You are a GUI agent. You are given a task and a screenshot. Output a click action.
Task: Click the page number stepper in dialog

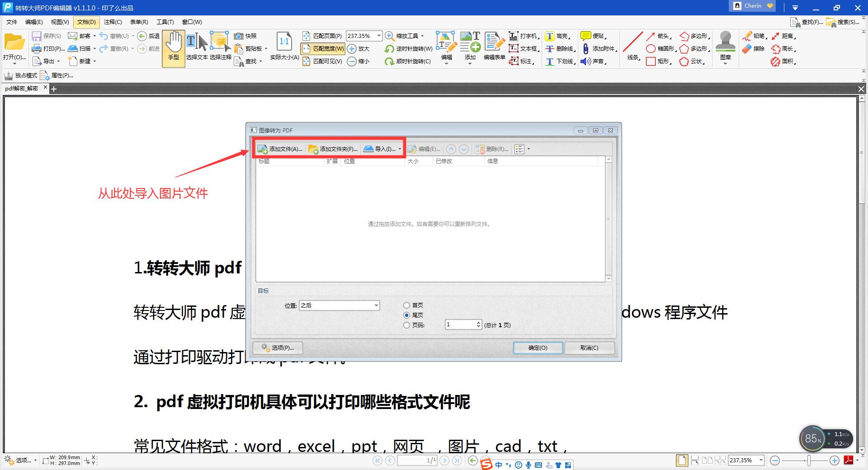[478, 324]
